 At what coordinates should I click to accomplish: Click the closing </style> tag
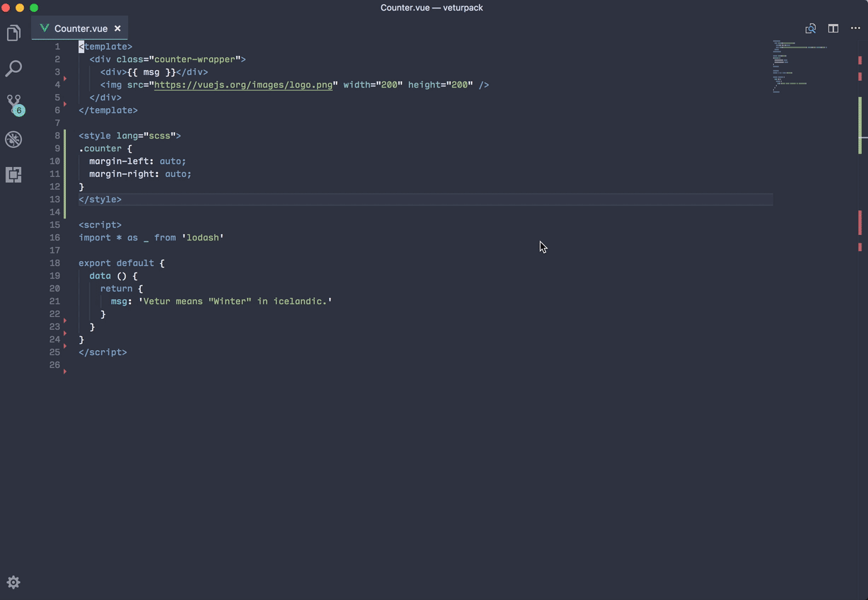(100, 200)
